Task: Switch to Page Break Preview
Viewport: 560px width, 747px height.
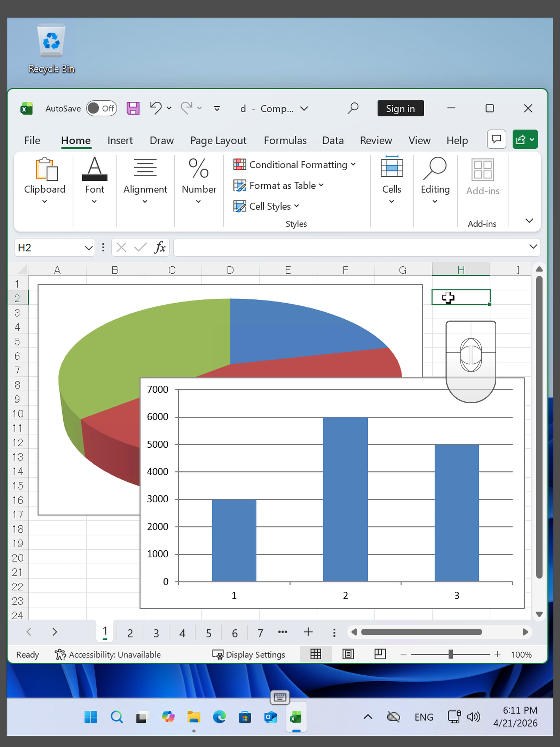Action: click(x=380, y=655)
